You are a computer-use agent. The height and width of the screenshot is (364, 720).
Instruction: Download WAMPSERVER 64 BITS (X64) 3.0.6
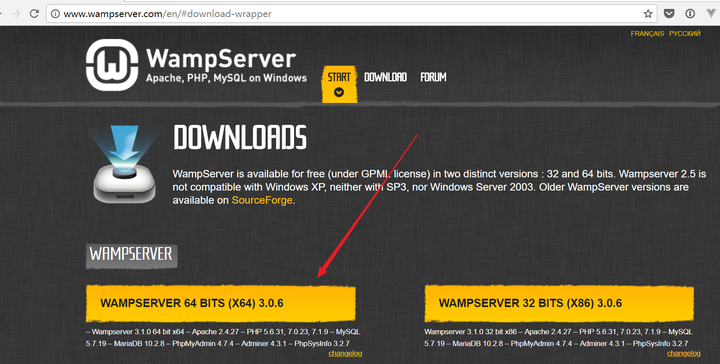coord(220,303)
